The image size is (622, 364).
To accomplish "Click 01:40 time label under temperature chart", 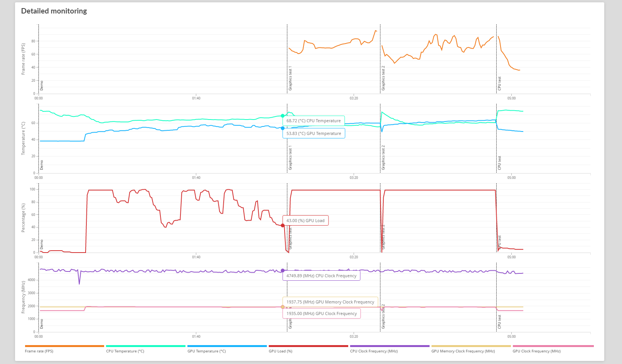I will (196, 178).
